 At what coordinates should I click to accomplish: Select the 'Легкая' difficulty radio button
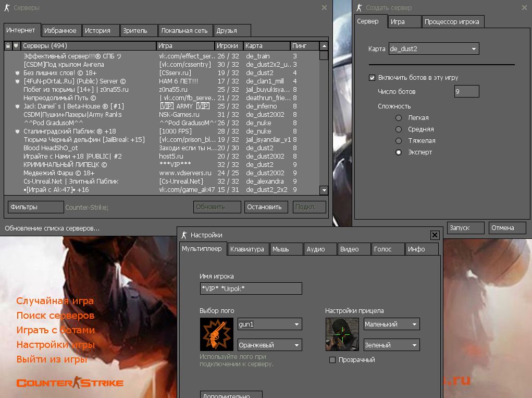click(x=399, y=118)
